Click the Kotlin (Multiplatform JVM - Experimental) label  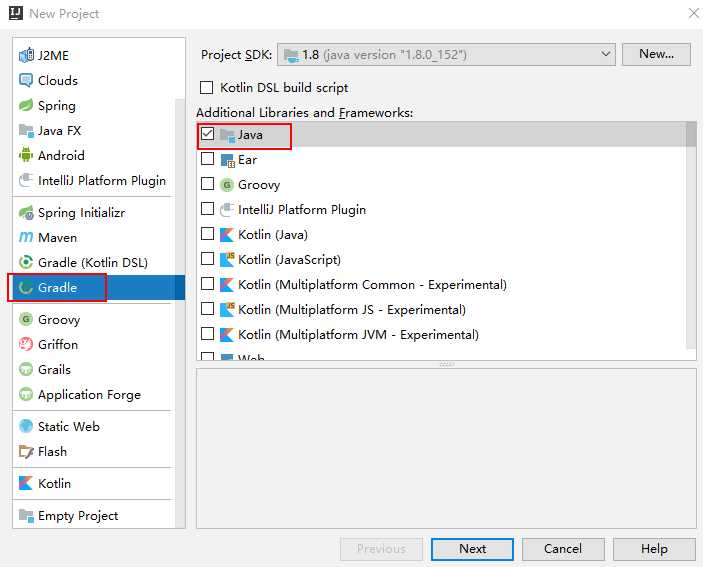(358, 334)
